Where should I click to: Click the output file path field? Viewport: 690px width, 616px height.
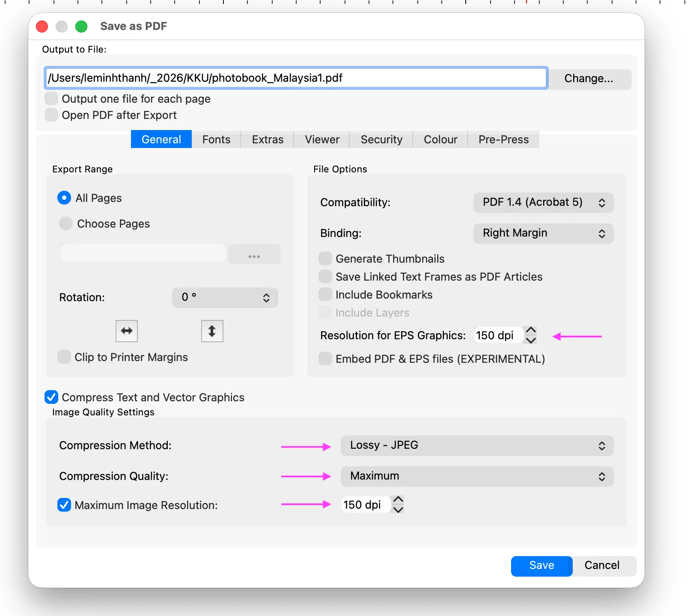[x=296, y=78]
